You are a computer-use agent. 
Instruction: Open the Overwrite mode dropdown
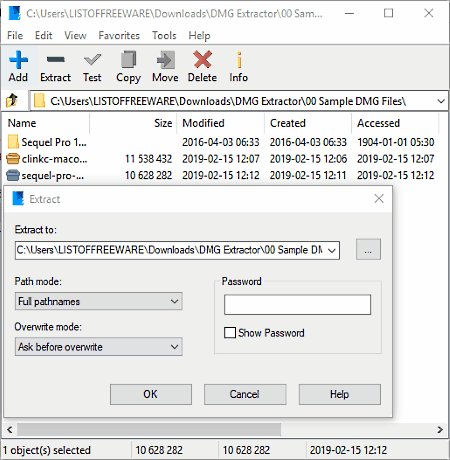(98, 347)
